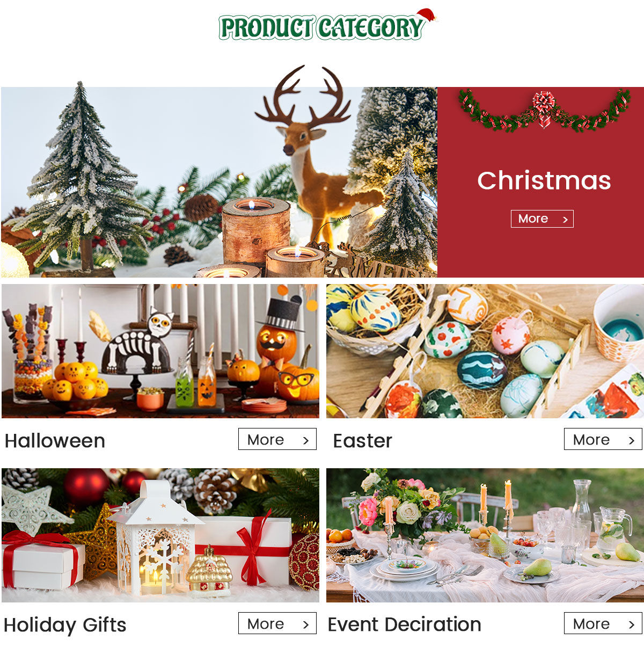This screenshot has height=654, width=644.
Task: Open More under Halloween
Action: [277, 439]
